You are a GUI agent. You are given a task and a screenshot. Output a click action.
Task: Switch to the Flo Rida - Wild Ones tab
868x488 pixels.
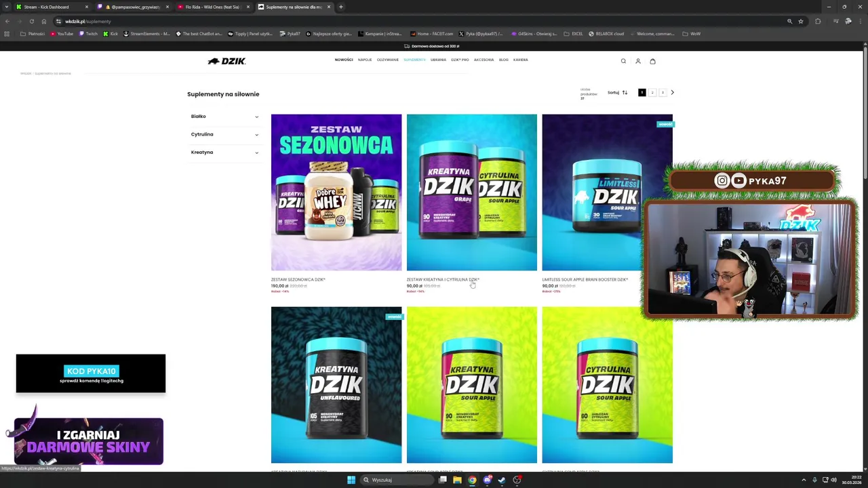214,7
